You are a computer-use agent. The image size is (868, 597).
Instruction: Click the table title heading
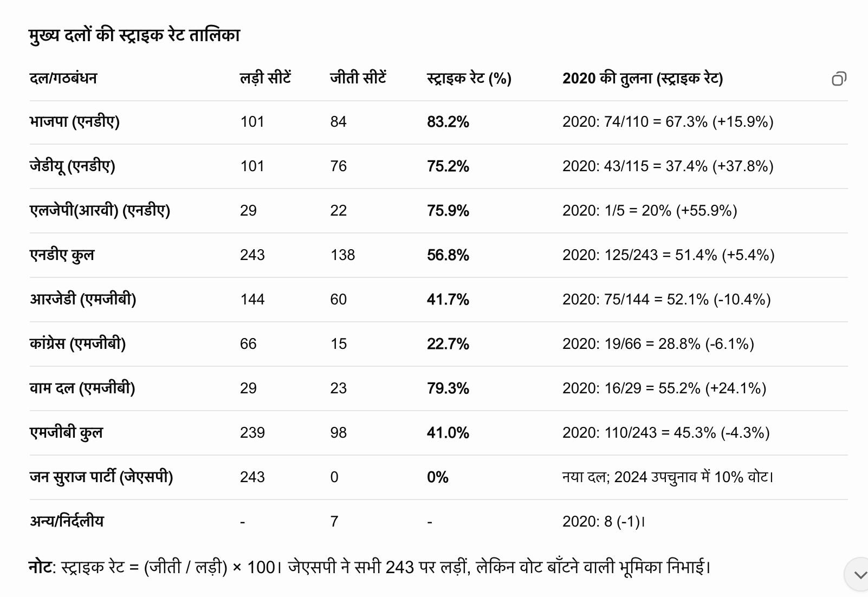click(x=134, y=36)
